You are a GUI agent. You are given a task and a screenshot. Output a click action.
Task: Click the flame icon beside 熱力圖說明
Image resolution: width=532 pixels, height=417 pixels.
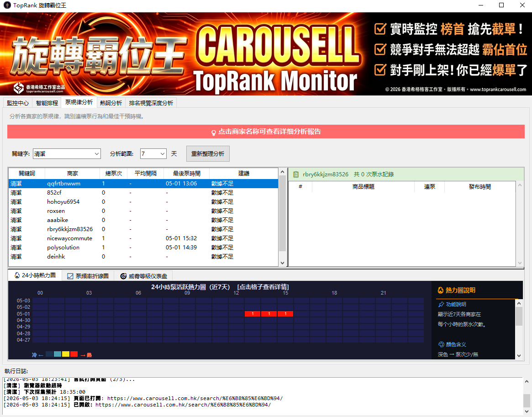pos(440,290)
